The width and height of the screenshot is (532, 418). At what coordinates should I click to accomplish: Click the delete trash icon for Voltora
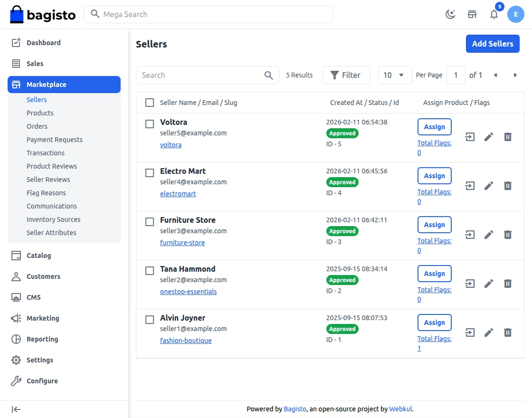508,137
